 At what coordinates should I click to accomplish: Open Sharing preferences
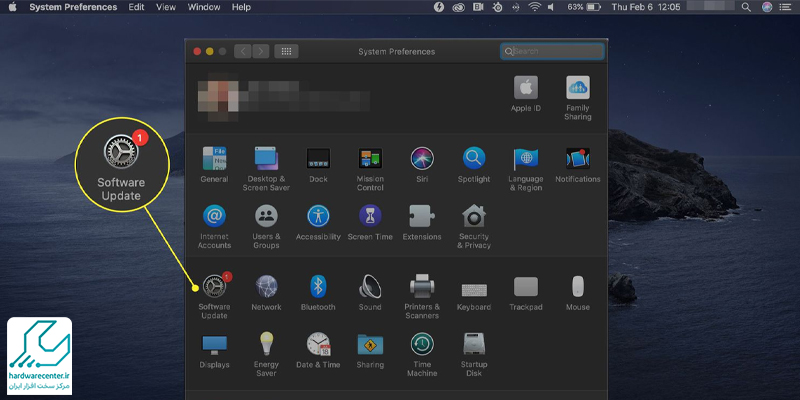click(370, 351)
